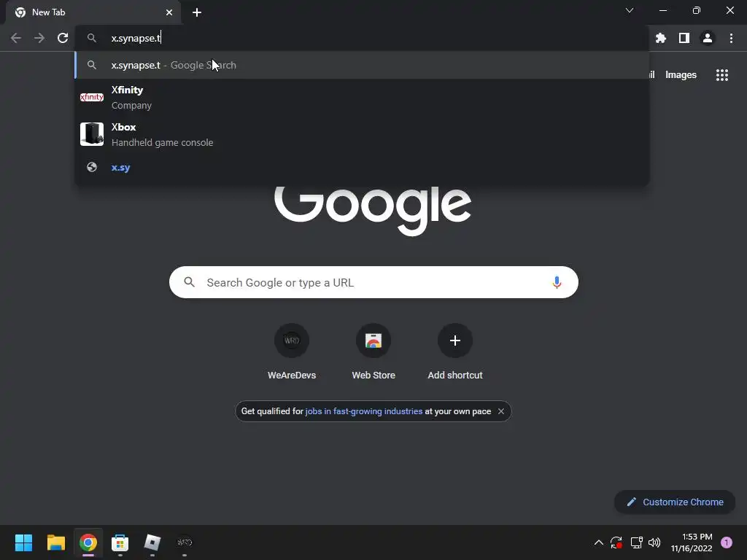This screenshot has height=560, width=747.
Task: Click the Search Google or type a URL box
Action: (x=373, y=282)
